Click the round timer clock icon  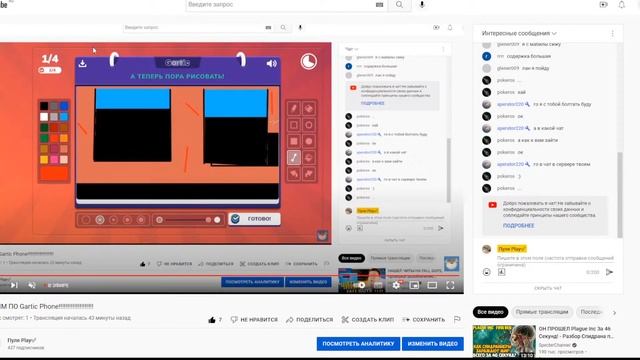tap(309, 62)
